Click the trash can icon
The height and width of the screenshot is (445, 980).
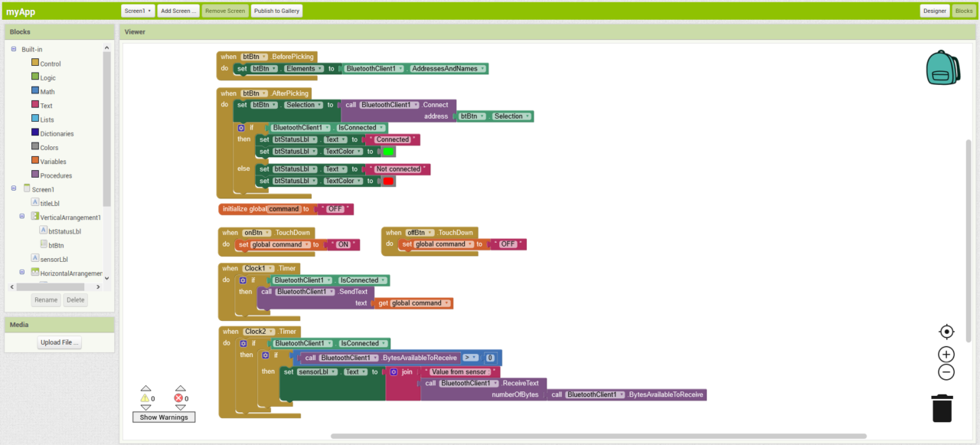pos(942,407)
